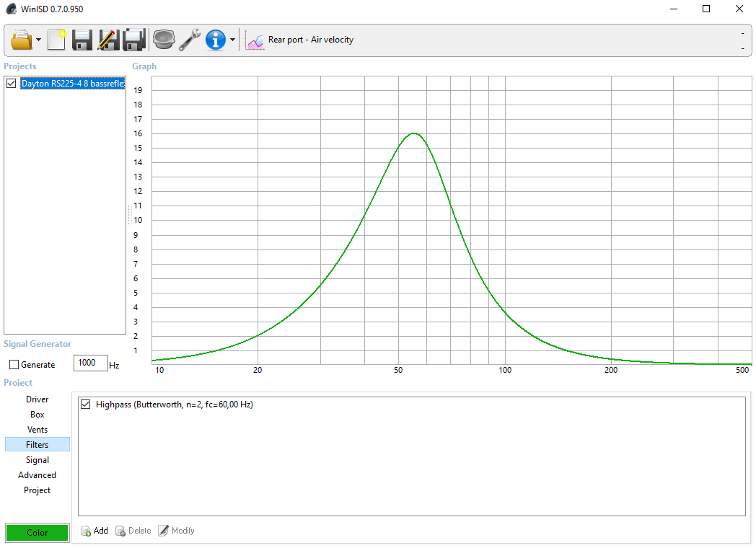This screenshot has height=548, width=756.
Task: Open project with the folder icon
Action: (21, 40)
